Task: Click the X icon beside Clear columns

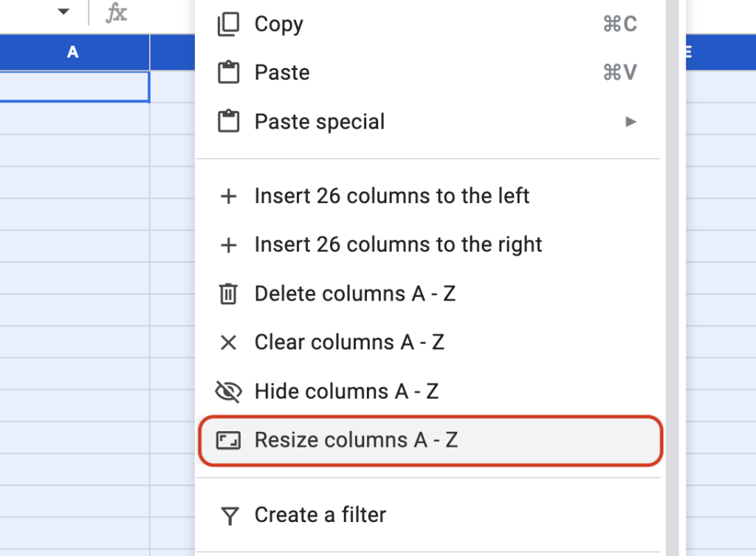Action: (x=229, y=342)
